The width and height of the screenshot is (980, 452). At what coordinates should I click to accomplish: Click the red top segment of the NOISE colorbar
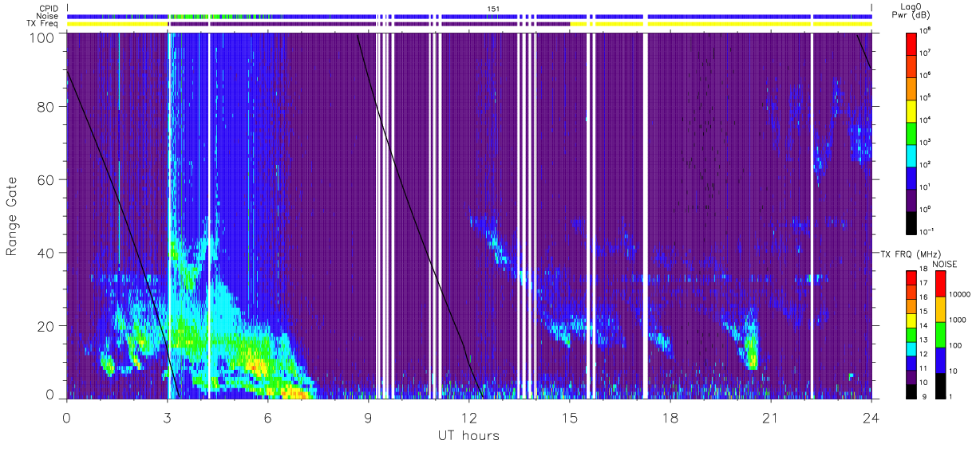click(940, 283)
